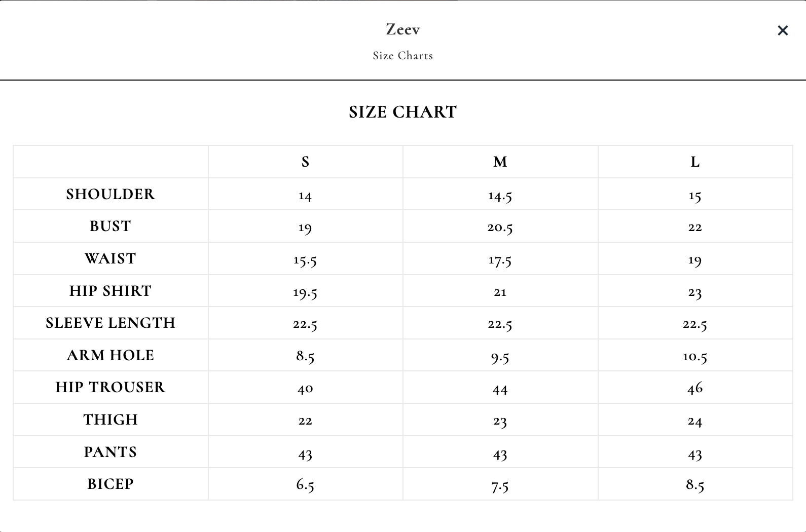This screenshot has width=806, height=532.
Task: Click the ARM HOLE row label
Action: point(111,355)
